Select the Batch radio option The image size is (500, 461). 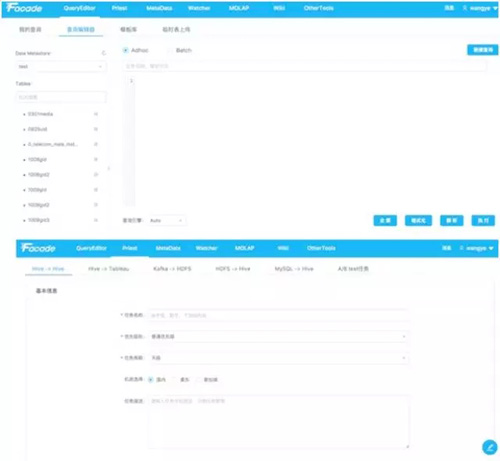pyautogui.click(x=170, y=50)
